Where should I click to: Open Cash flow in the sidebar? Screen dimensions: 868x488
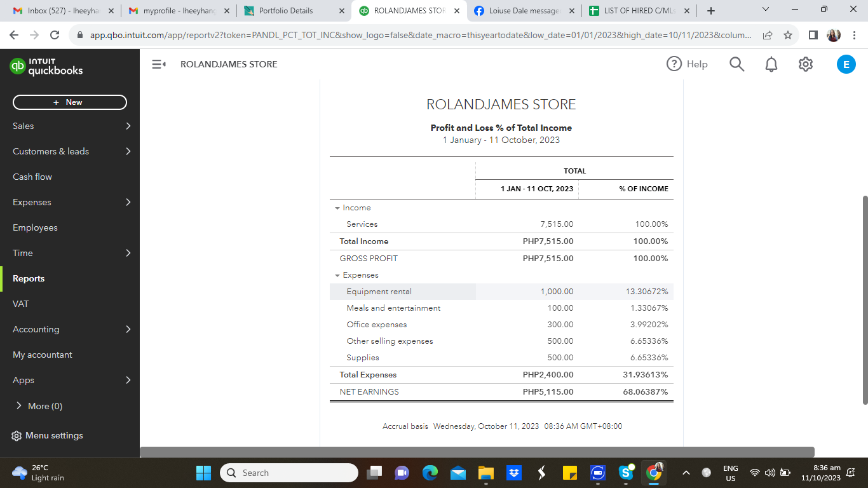tap(32, 177)
